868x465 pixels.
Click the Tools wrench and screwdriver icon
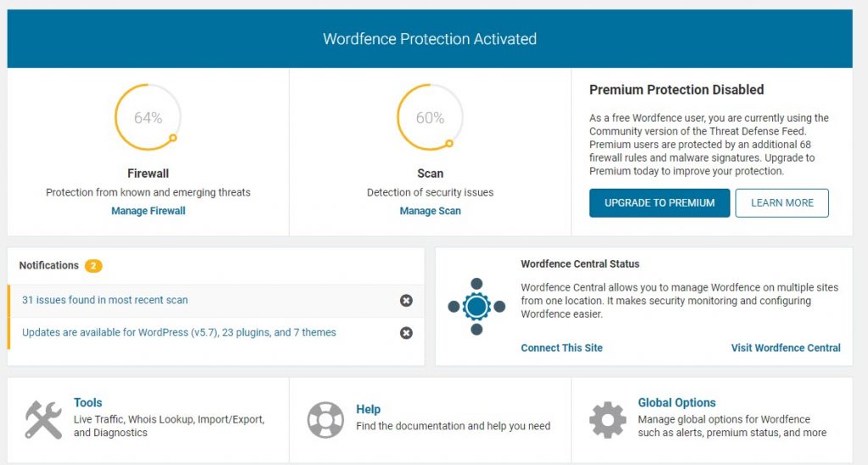click(x=43, y=419)
